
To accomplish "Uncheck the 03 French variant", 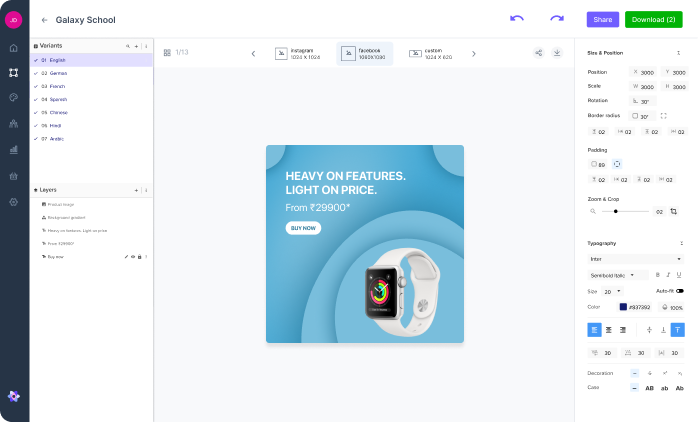I will click(x=36, y=86).
